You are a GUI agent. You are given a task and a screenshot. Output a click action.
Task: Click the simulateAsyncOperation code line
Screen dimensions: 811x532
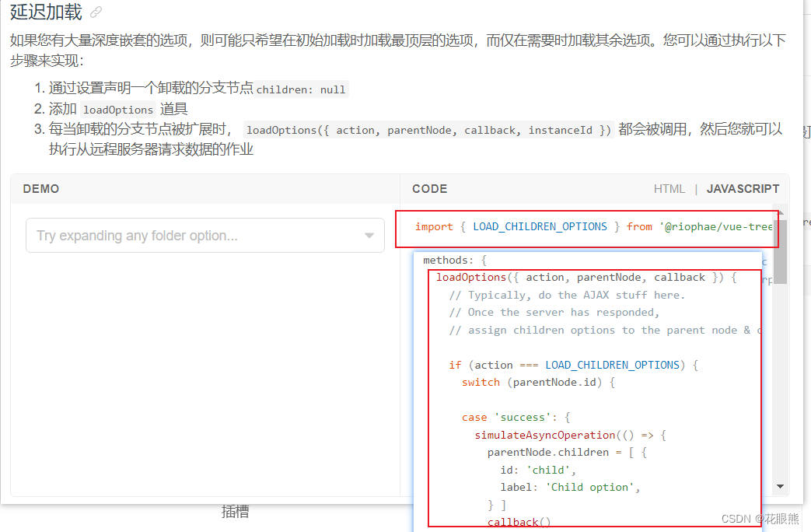pos(571,436)
